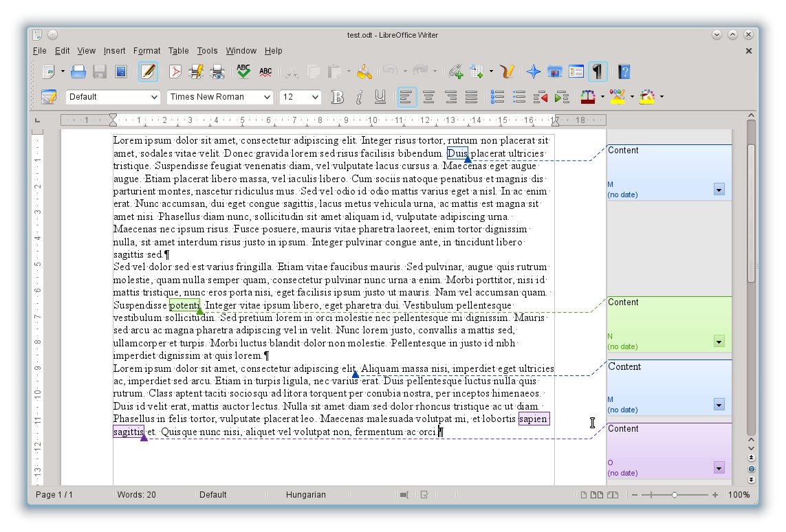Click the Help question mark icon
Screen dimensions: 786x532
(x=624, y=71)
